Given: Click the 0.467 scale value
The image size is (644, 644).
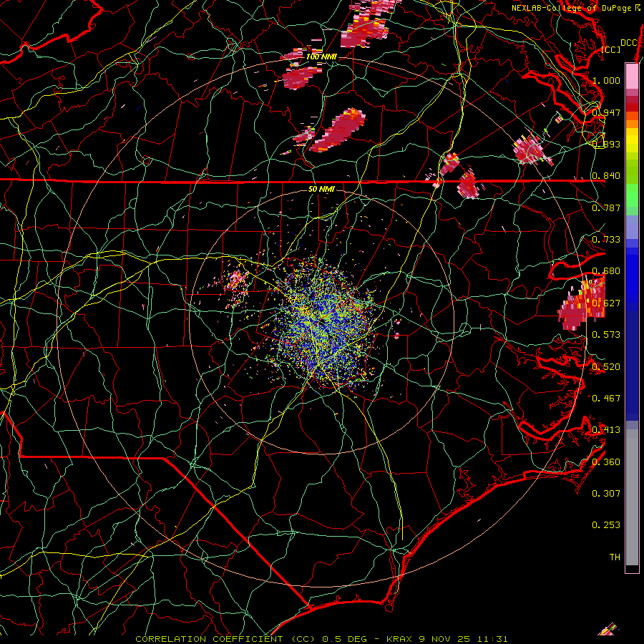Looking at the screenshot, I should 606,399.
